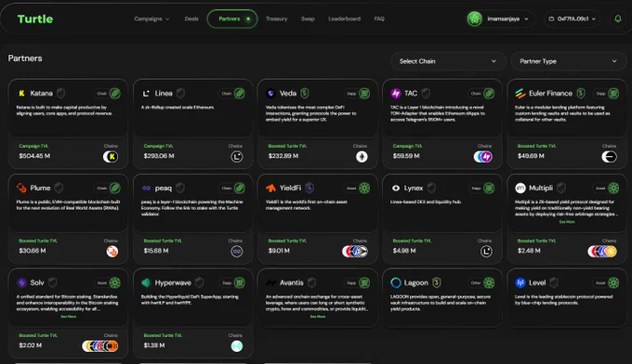Select the $30.66 M TVL on Plume
632x364 pixels.
tap(33, 251)
